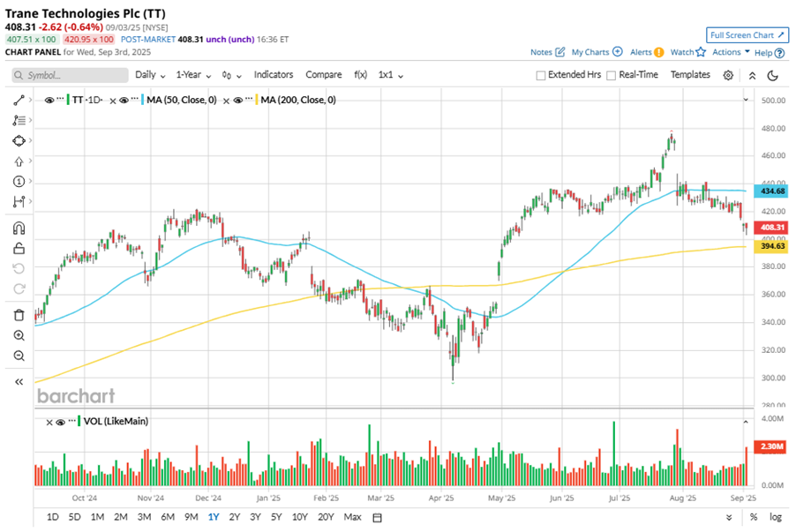Zoom in using the magnifier plus

(19, 335)
